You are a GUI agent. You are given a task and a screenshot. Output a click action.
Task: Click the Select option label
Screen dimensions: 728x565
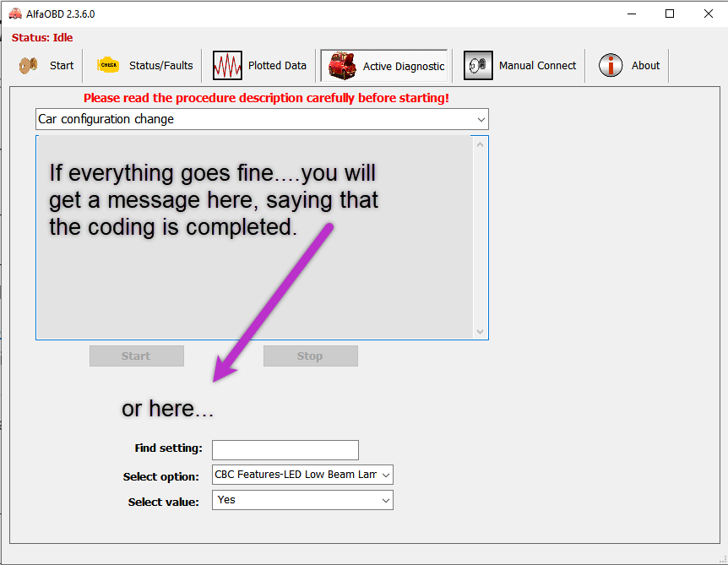tap(160, 477)
